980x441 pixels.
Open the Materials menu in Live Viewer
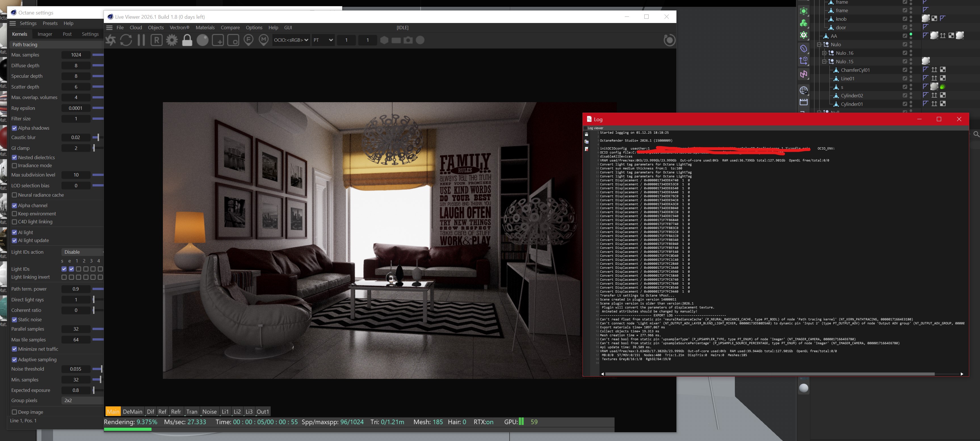tap(205, 28)
